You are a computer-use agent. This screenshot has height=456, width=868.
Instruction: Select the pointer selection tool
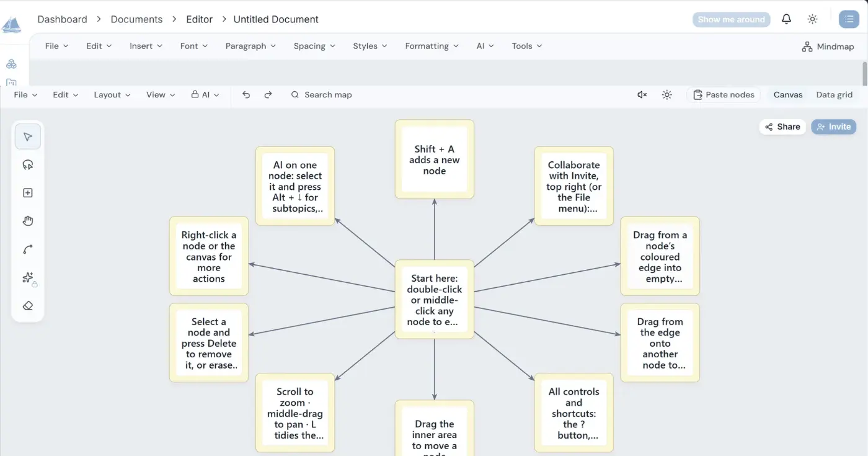pos(28,136)
